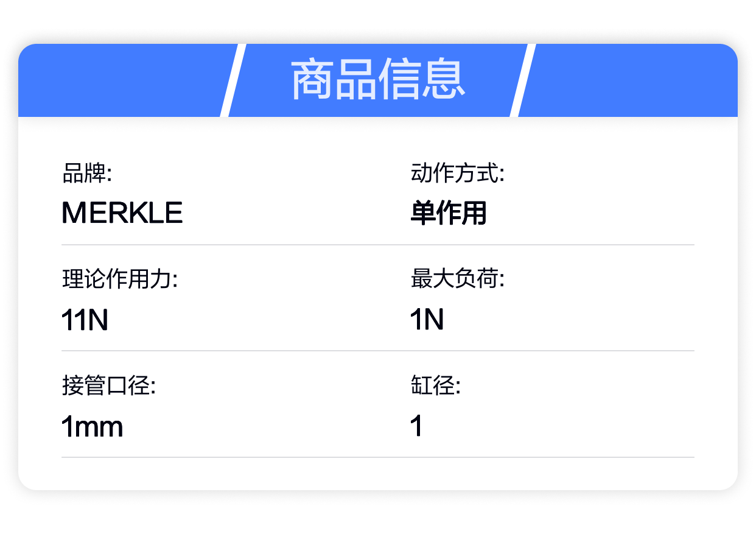
Task: Select the 动作方式 label
Action: 458,174
